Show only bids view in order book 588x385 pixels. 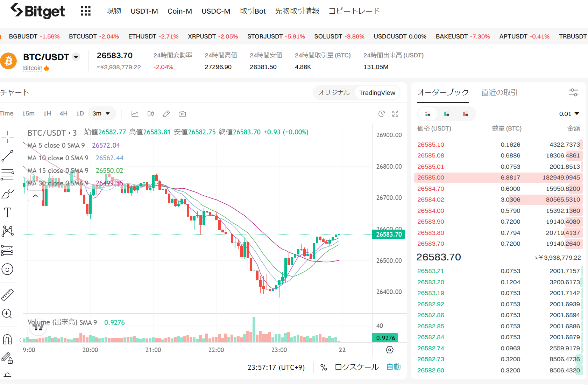coord(447,114)
